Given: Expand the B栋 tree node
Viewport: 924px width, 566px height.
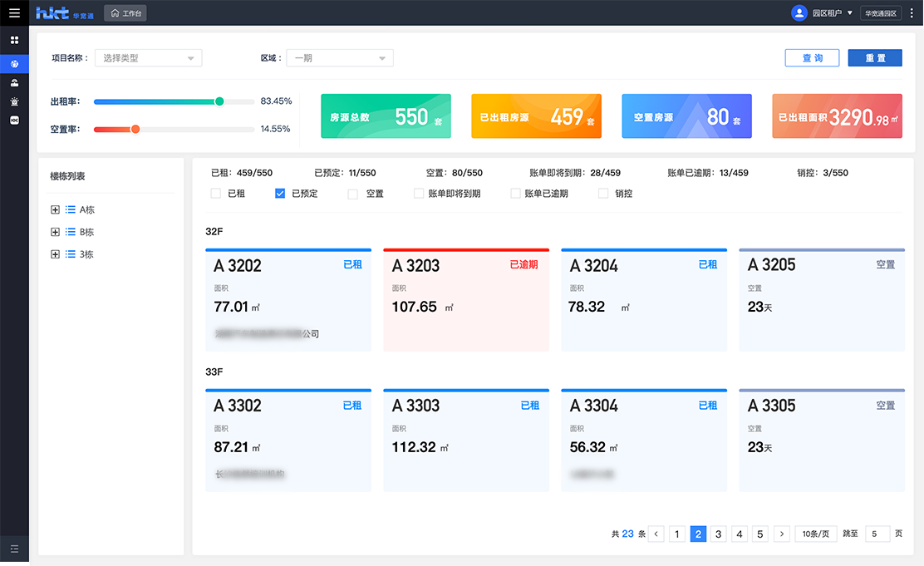Looking at the screenshot, I should tap(56, 232).
